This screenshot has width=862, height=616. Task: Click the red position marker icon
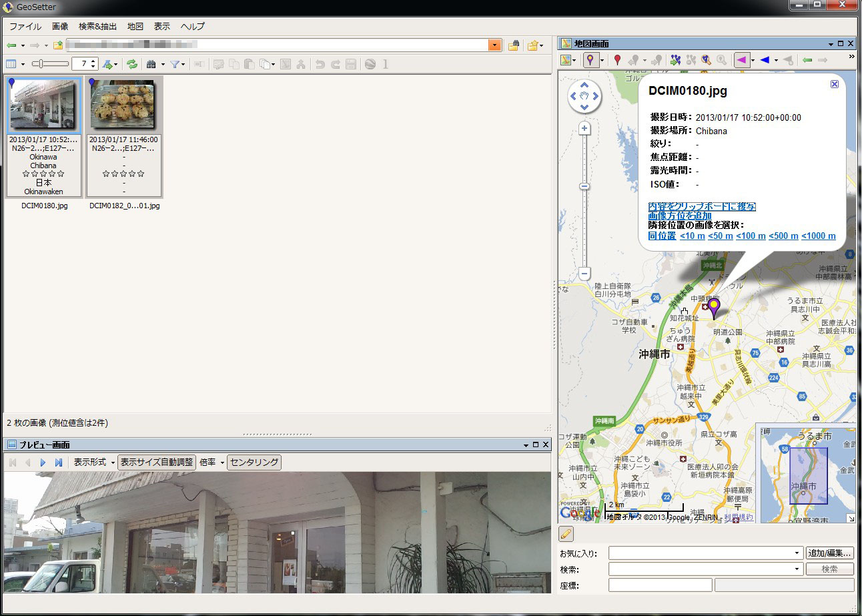pos(617,60)
